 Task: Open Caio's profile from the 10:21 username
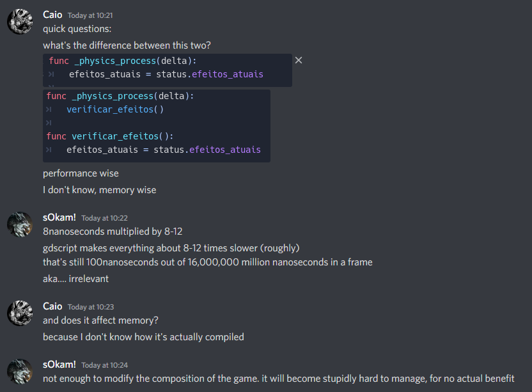[x=52, y=15]
